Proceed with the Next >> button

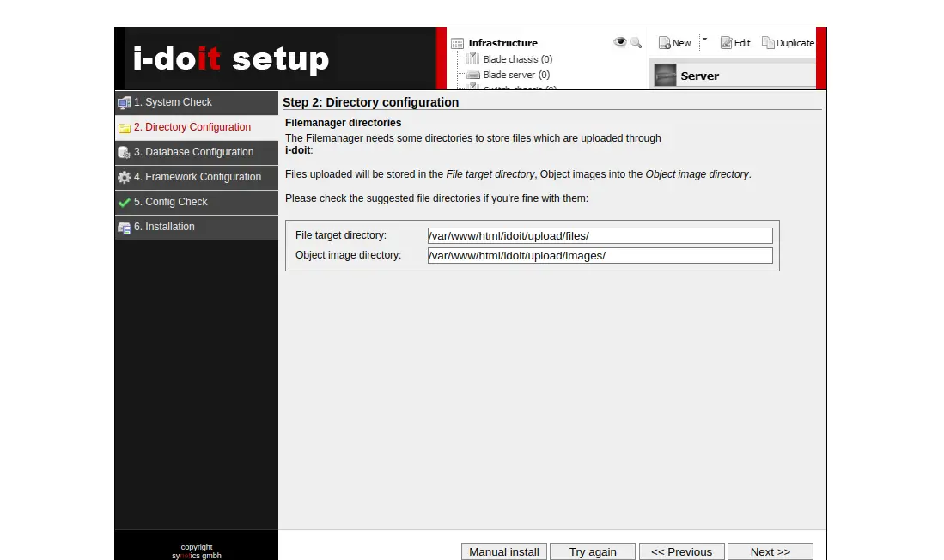(x=770, y=551)
